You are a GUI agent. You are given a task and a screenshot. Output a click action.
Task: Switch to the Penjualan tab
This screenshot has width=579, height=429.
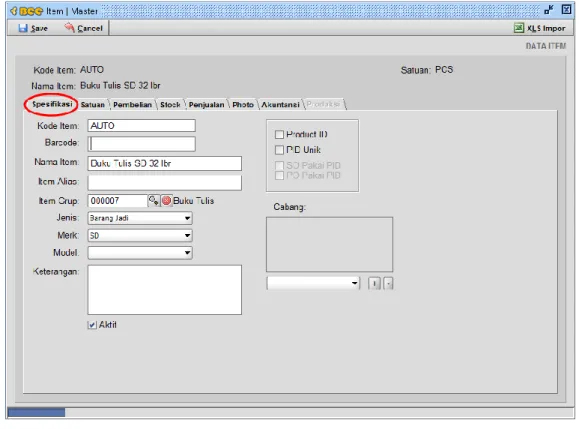[206, 105]
